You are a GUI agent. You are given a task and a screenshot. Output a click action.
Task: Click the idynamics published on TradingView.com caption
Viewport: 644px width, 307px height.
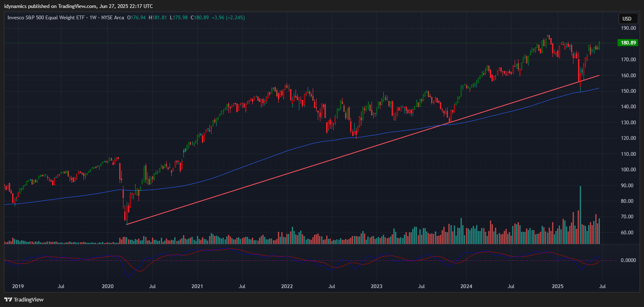[79, 6]
